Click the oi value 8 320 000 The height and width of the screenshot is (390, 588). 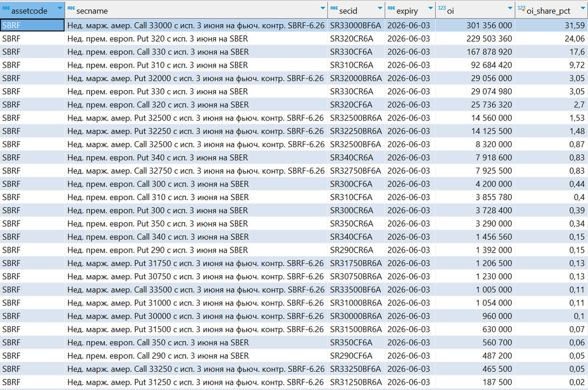coord(494,144)
